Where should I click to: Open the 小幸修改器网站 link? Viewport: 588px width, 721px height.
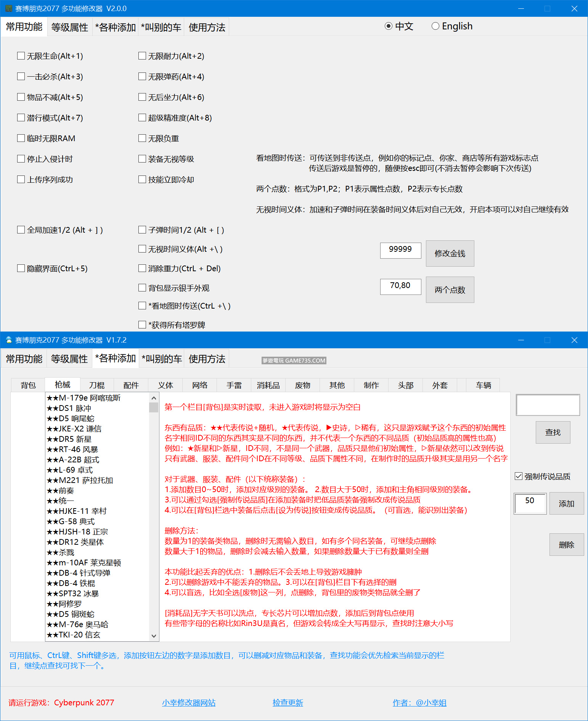[x=189, y=703]
